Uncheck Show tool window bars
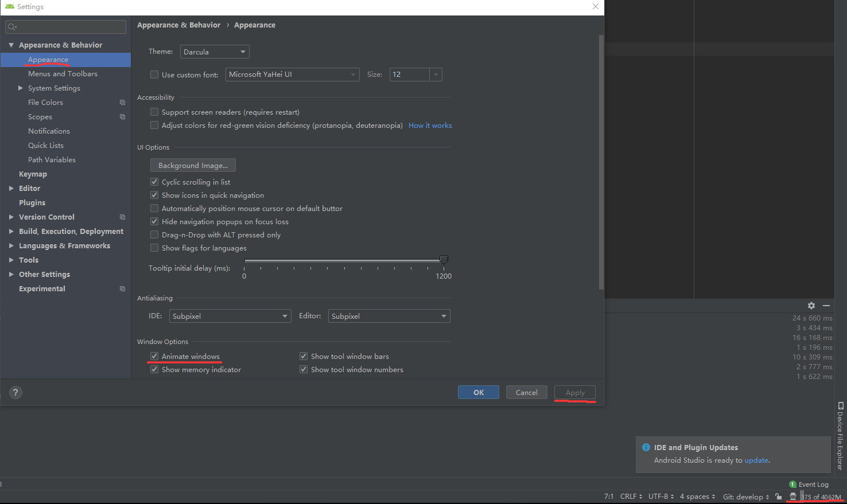This screenshot has height=504, width=847. pyautogui.click(x=304, y=356)
